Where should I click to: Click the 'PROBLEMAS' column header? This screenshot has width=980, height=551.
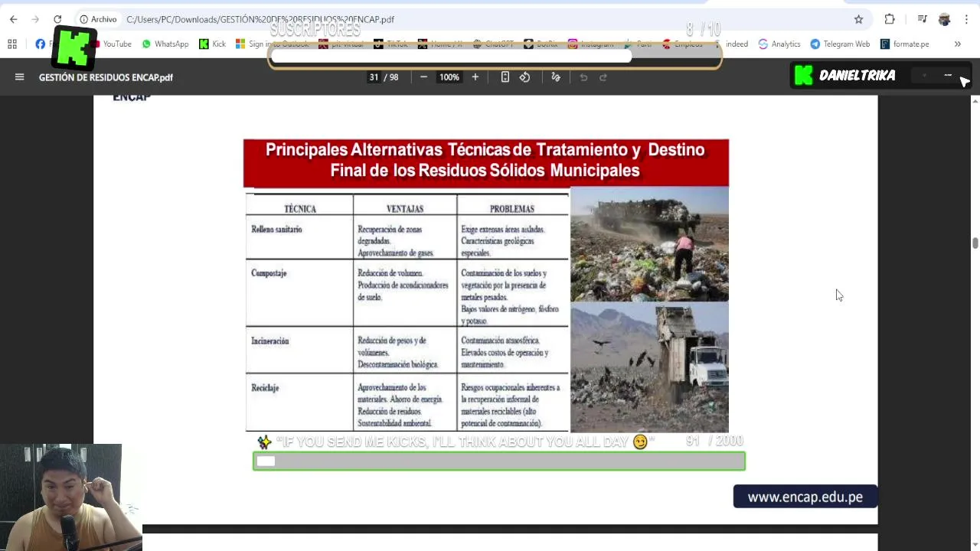click(x=512, y=208)
